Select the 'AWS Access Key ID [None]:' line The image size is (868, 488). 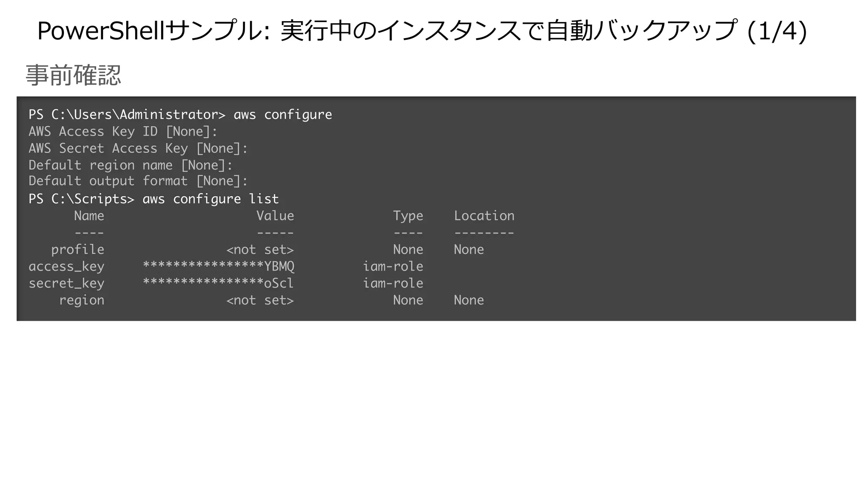[123, 132]
